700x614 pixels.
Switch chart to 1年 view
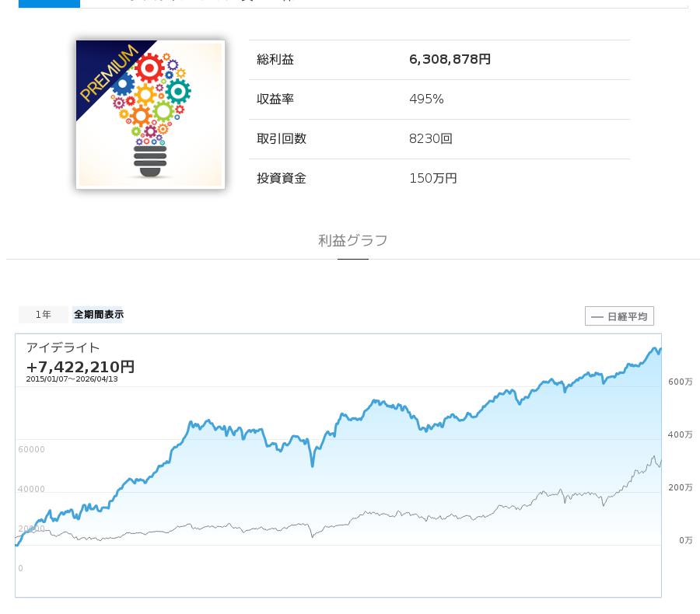click(x=44, y=315)
